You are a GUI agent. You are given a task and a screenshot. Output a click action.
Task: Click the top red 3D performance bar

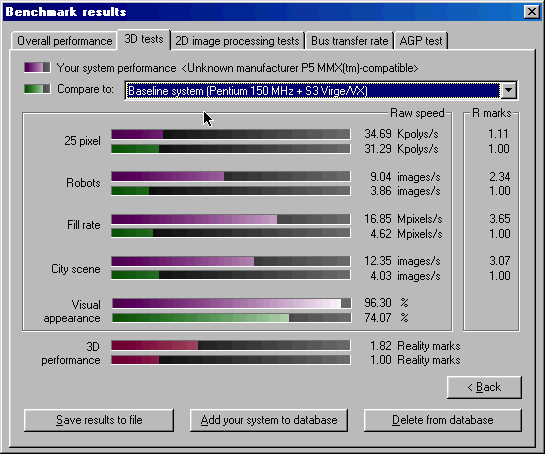click(231, 346)
